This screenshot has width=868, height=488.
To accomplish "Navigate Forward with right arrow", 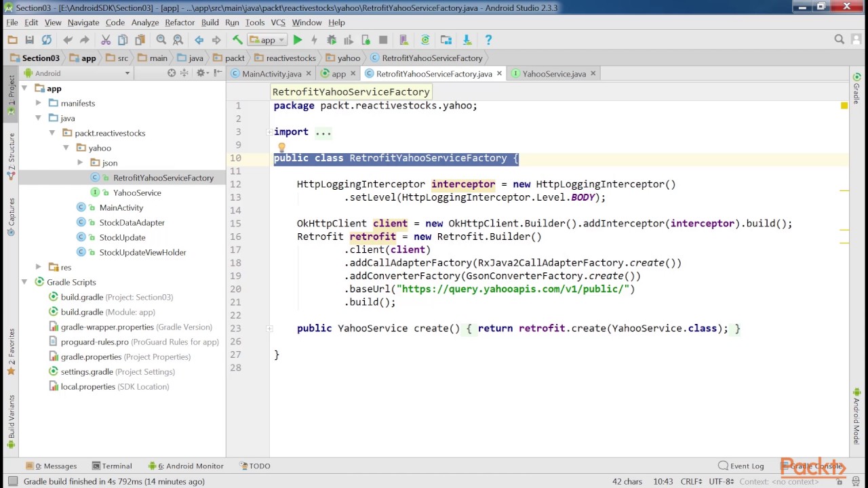I will pyautogui.click(x=216, y=40).
